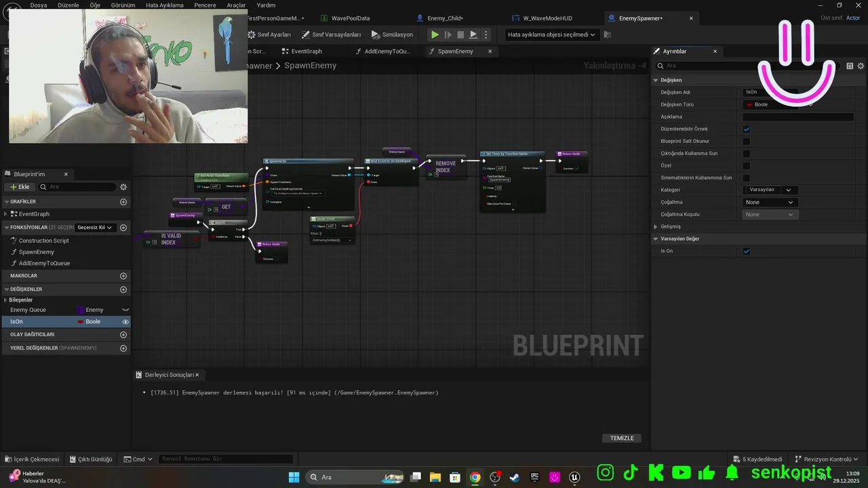Open Geçersiz Kıl override dropdown

pyautogui.click(x=94, y=228)
